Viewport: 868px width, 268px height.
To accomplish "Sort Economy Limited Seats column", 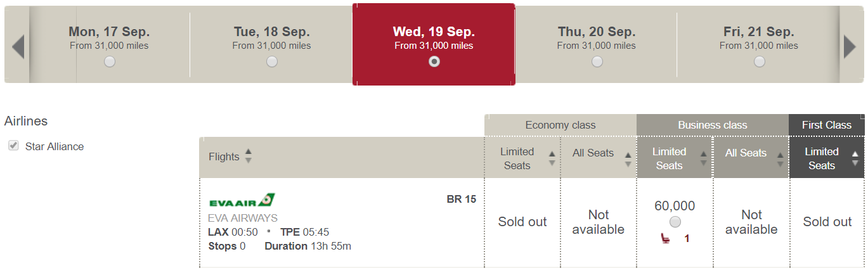I will tap(552, 158).
